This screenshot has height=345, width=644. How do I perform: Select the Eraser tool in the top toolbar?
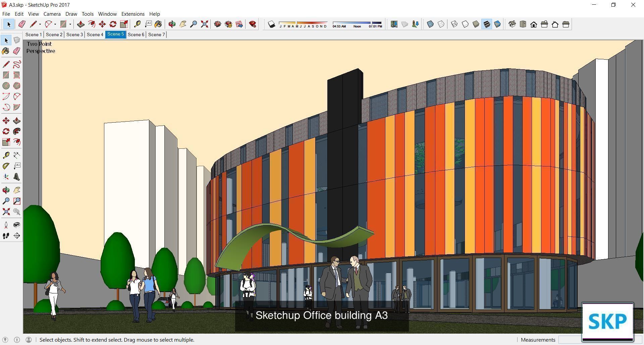22,24
